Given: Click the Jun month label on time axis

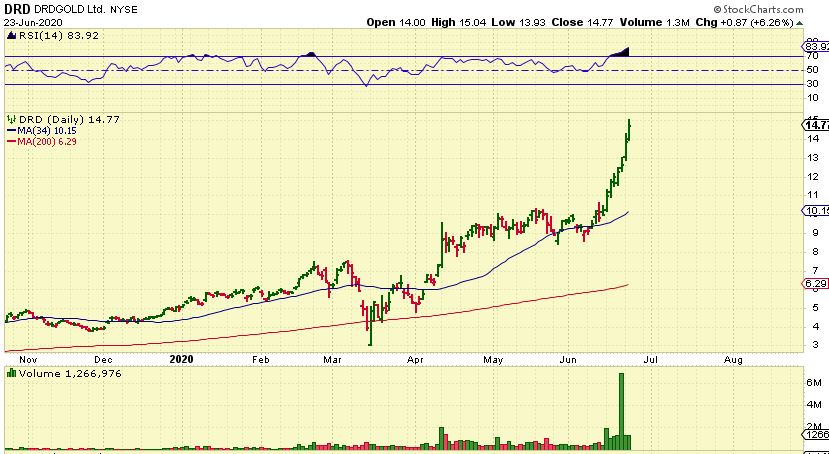Looking at the screenshot, I should coord(568,359).
